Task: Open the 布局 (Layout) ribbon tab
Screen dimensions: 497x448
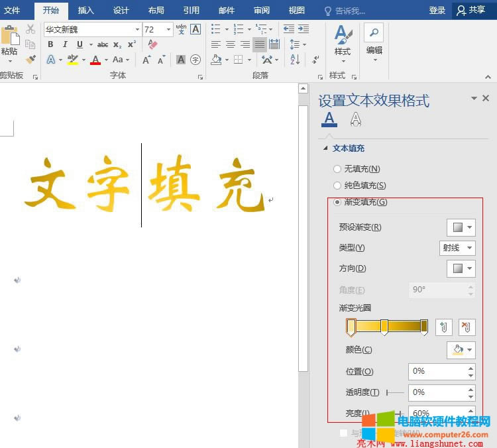Action: coord(156,10)
